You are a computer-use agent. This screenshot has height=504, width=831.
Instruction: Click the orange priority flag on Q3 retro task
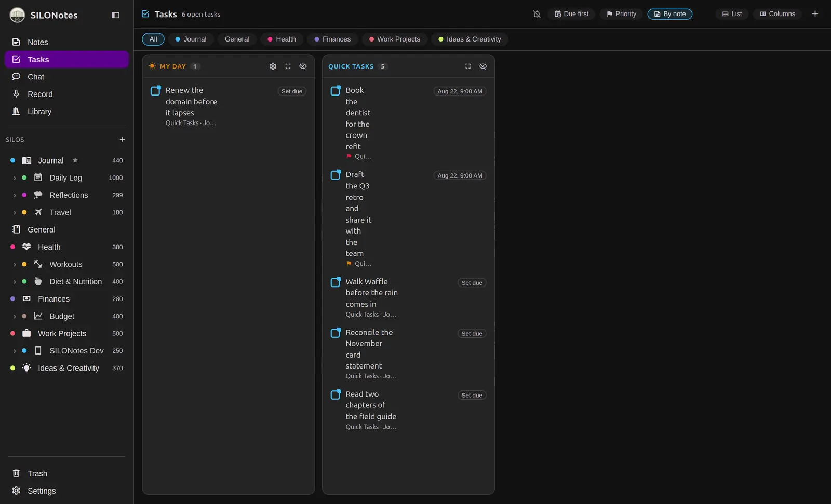[349, 264]
